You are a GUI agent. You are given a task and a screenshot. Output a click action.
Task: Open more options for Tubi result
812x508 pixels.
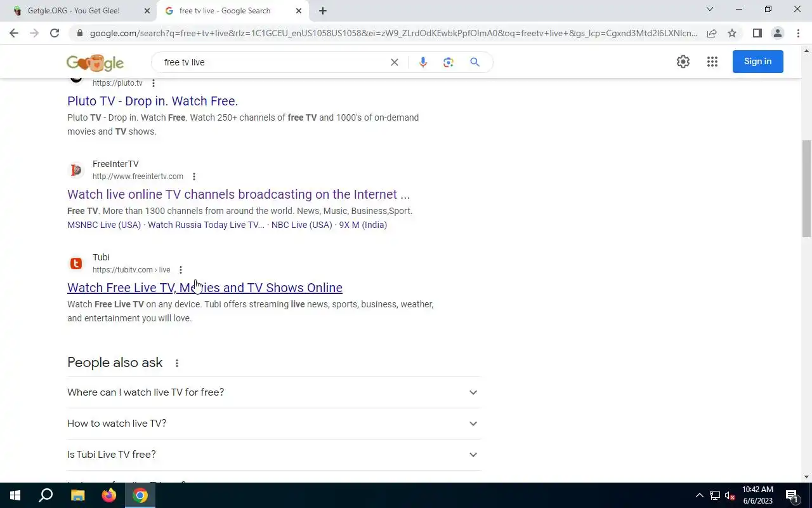coord(181,270)
